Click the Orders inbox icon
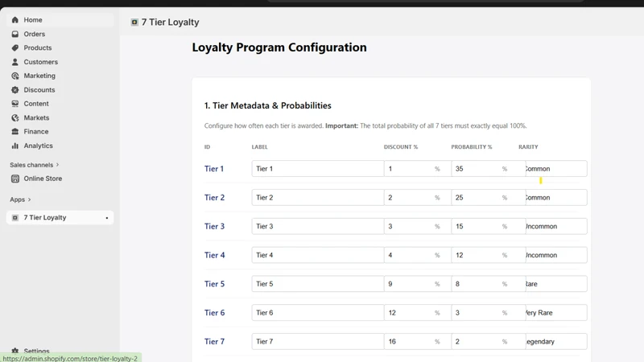The height and width of the screenshot is (362, 644). [x=15, y=34]
